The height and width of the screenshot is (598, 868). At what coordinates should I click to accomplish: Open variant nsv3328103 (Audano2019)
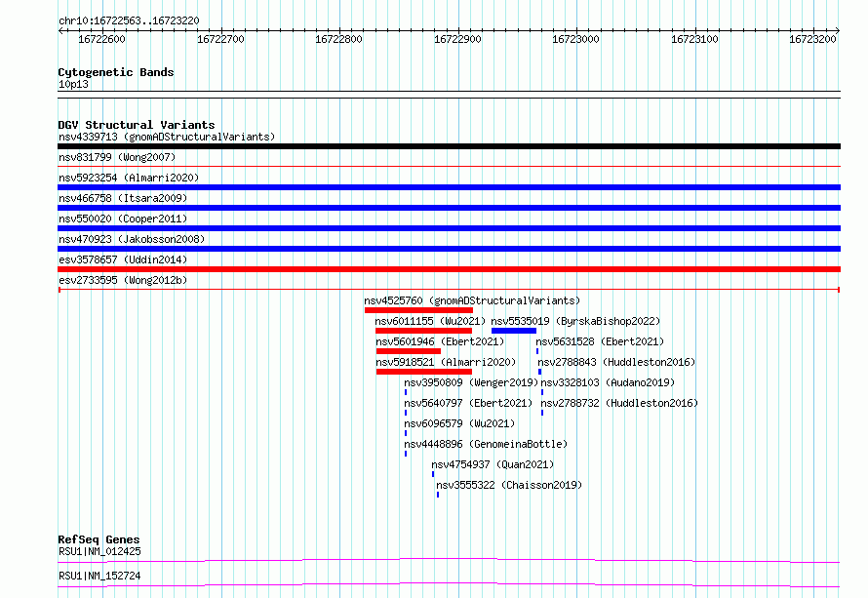[608, 382]
